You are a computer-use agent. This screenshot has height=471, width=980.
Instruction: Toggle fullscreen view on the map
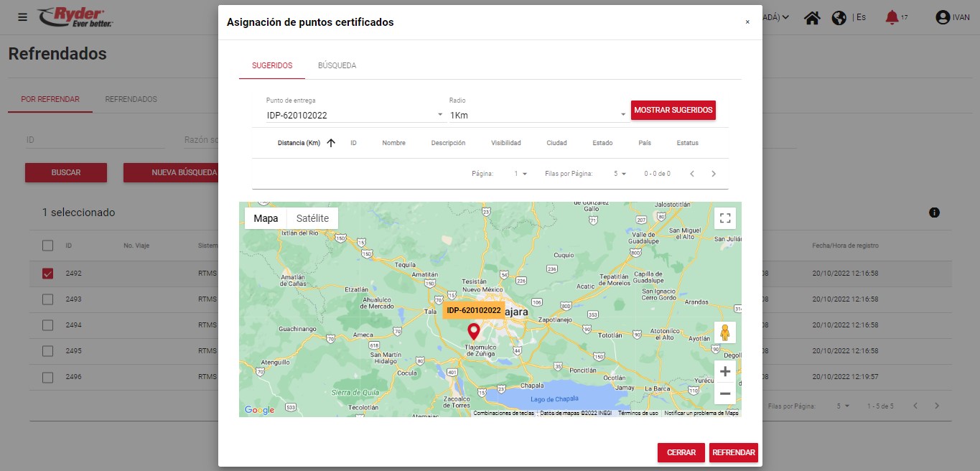click(725, 218)
